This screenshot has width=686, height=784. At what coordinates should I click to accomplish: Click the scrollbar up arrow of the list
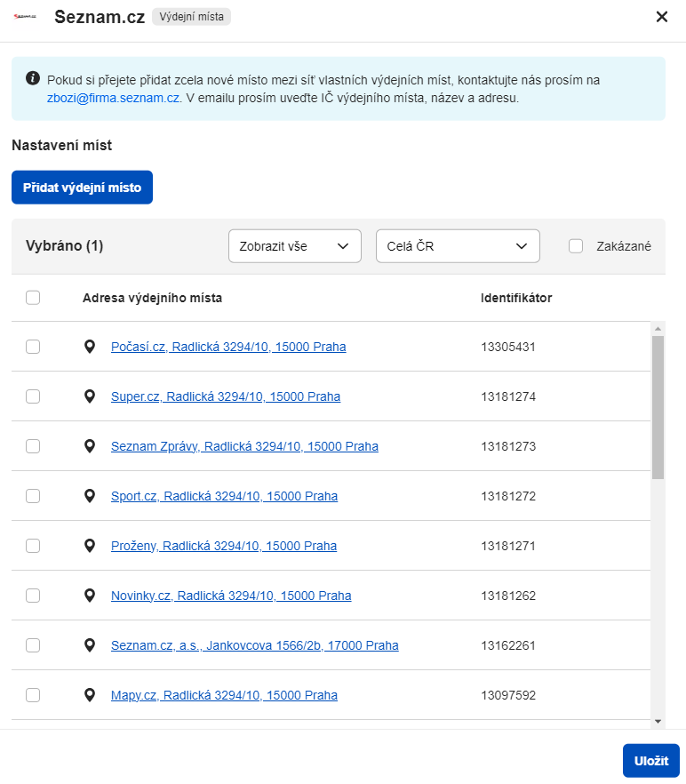[x=658, y=329]
